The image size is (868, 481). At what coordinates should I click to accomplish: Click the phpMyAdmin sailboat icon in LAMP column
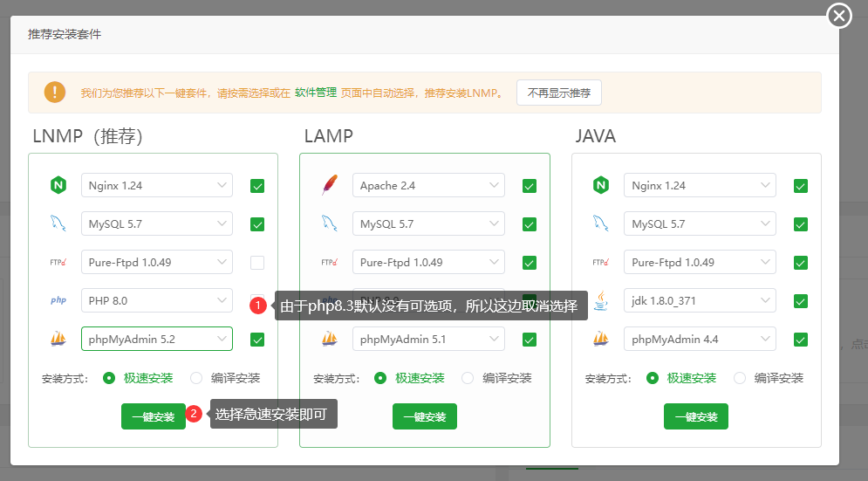pyautogui.click(x=330, y=339)
